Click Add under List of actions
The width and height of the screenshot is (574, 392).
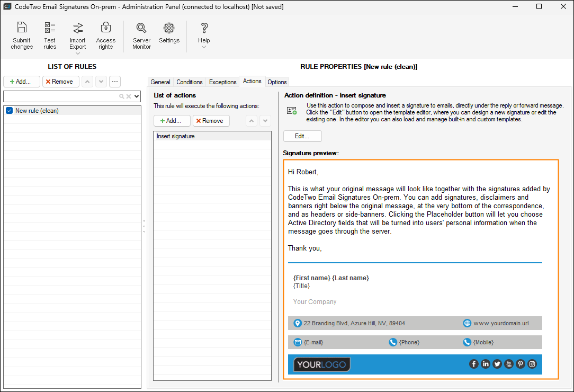[172, 120]
